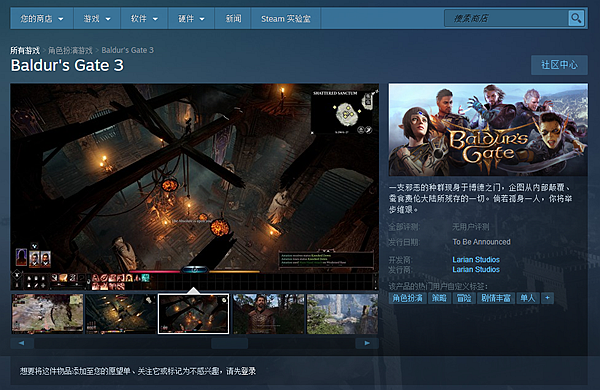
Task: Click the plus button to add tag
Action: coord(547,298)
